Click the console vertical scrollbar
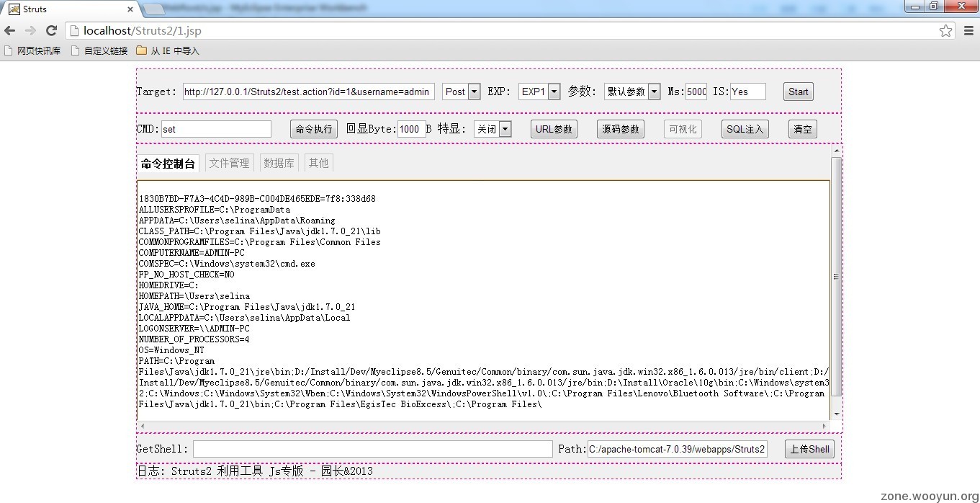The width and height of the screenshot is (980, 503). tap(836, 276)
